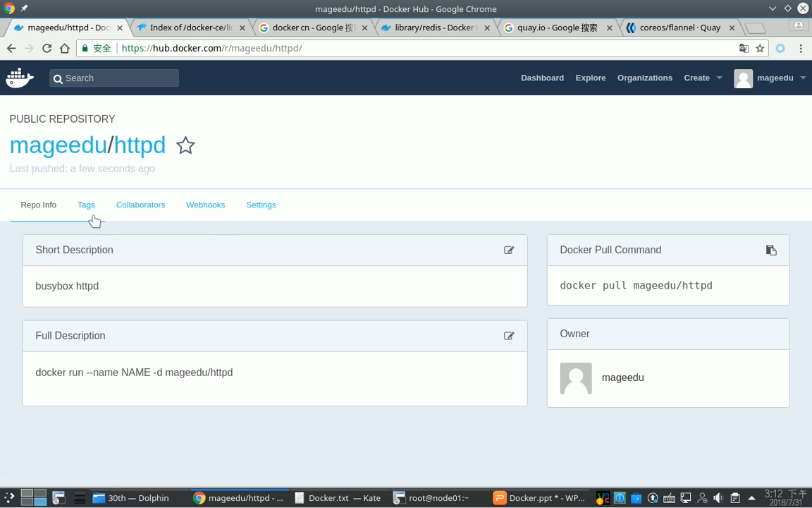Click the 'busybox httpd' description text

pyautogui.click(x=67, y=286)
